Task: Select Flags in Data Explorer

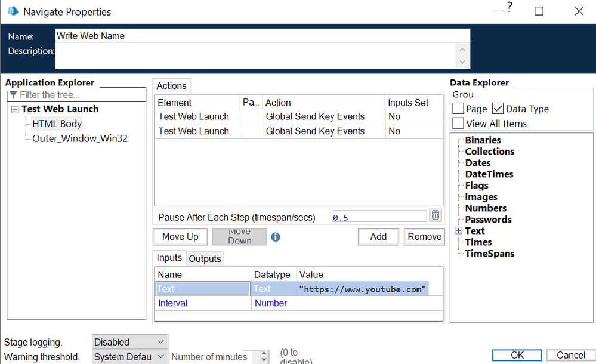Action: click(x=477, y=186)
